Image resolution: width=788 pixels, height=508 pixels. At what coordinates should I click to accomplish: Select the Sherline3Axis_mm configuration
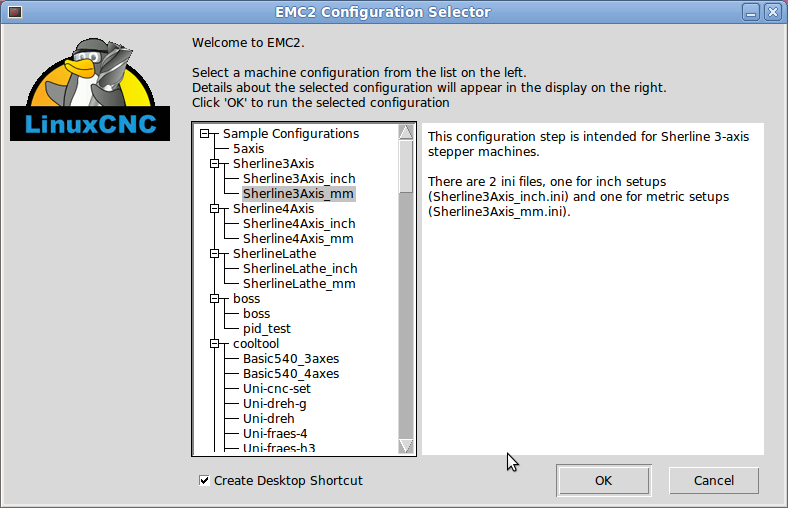point(299,194)
